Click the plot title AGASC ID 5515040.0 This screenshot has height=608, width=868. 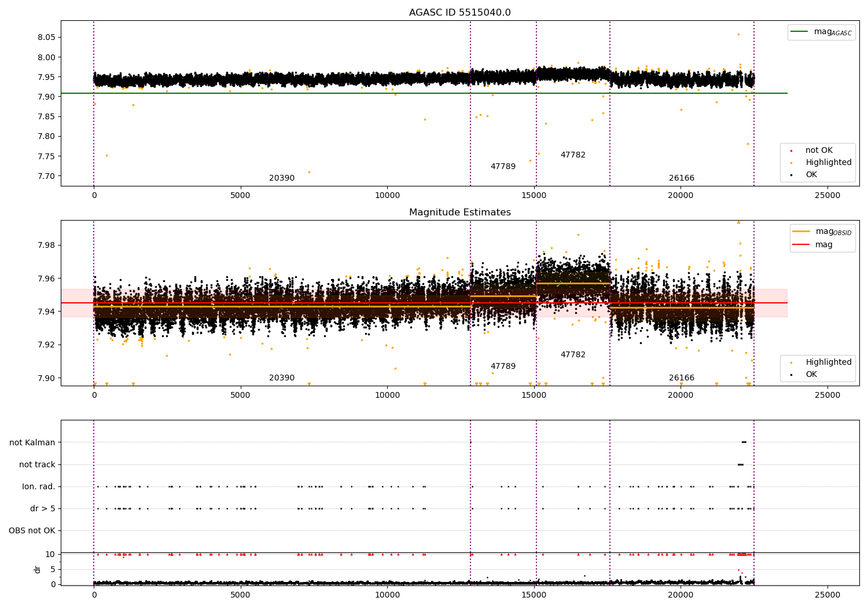click(459, 13)
